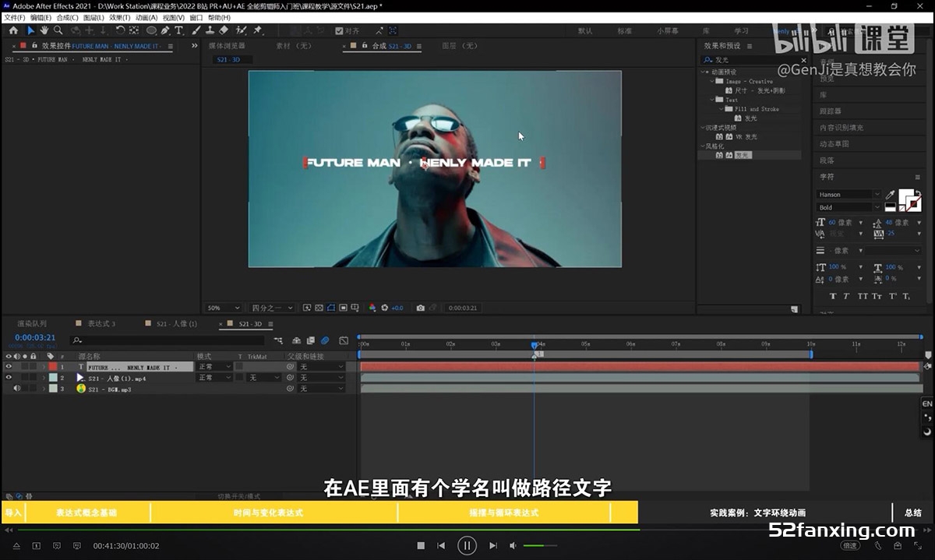Hide the S21 - 人像(1).mp4 layer eye
This screenshot has height=560, width=935.
point(9,378)
